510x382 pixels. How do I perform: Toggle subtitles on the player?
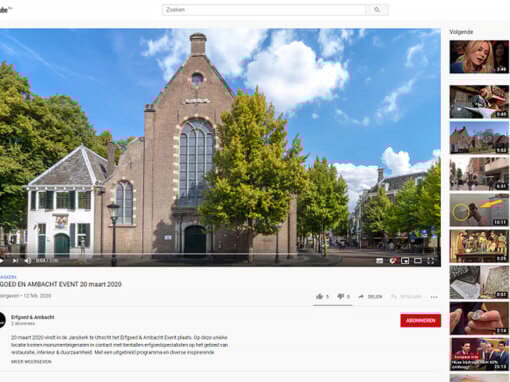[379, 261]
